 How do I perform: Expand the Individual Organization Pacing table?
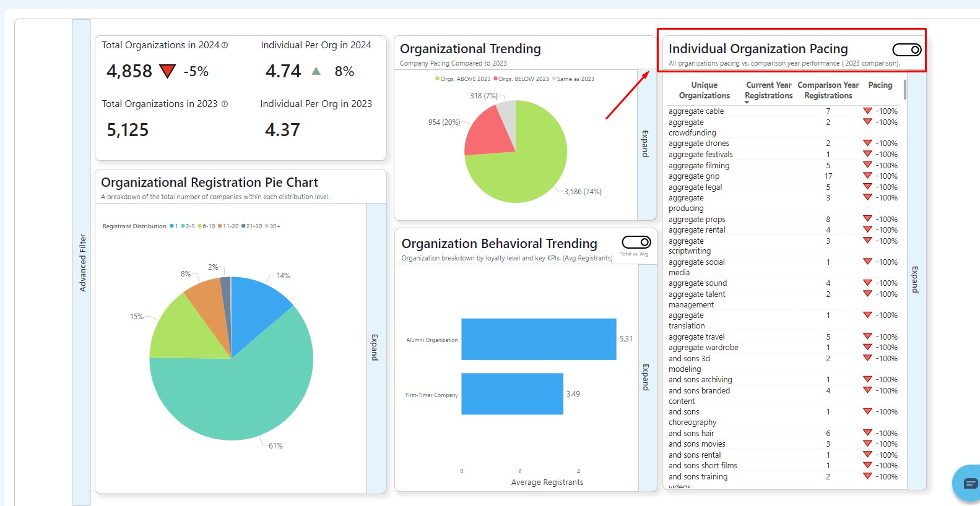(916, 280)
